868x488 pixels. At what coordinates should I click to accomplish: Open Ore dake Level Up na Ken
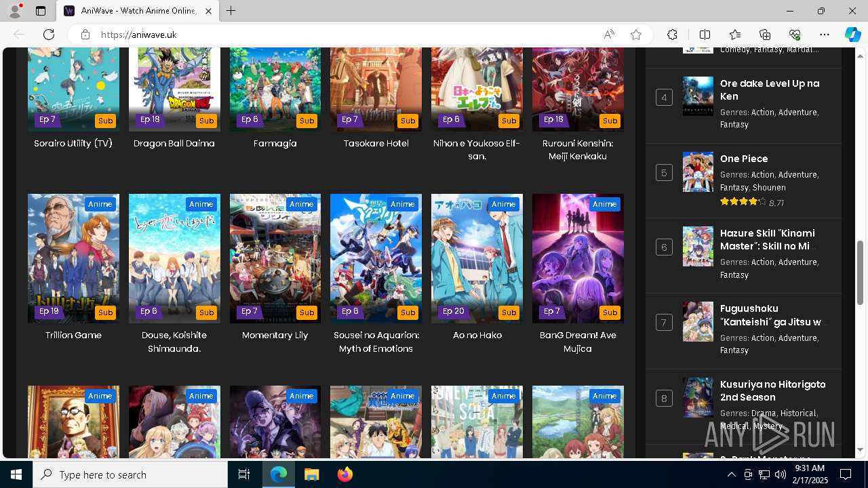770,90
